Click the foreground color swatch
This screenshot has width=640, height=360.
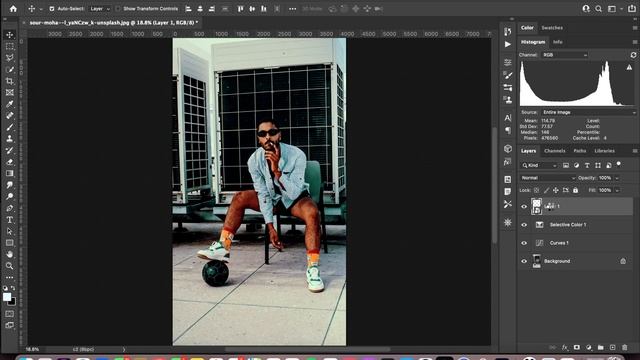point(7,297)
